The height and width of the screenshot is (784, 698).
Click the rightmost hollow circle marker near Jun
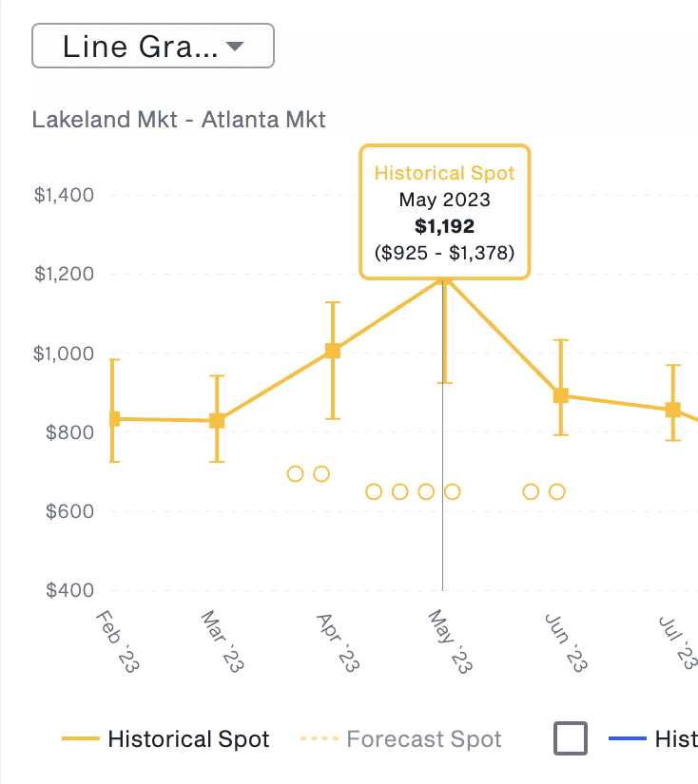557,491
